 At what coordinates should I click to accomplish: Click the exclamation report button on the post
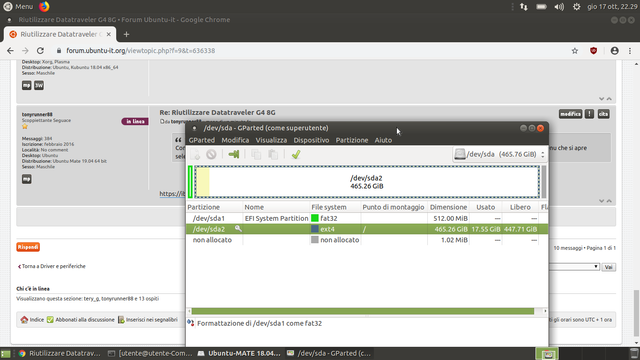[x=589, y=114]
